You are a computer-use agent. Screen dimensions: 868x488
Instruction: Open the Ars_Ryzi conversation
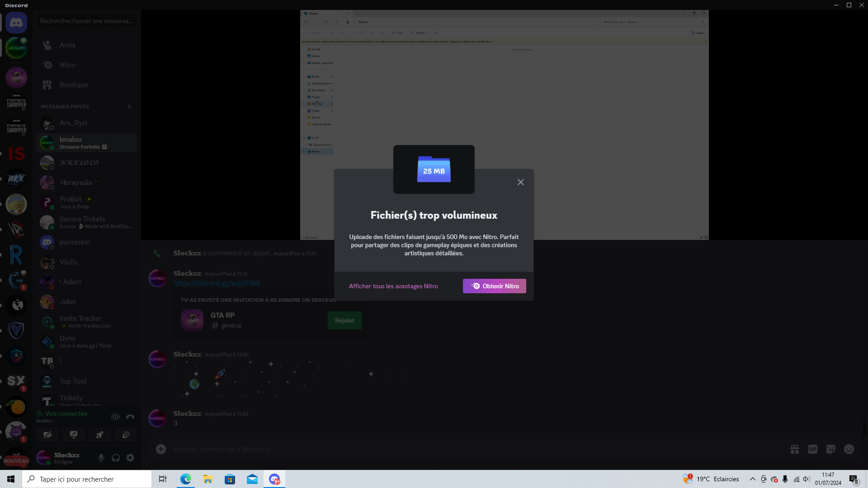[x=87, y=123]
